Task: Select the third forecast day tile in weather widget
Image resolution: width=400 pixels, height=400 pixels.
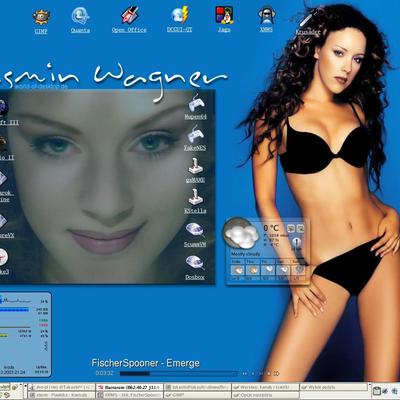Action: click(x=268, y=269)
